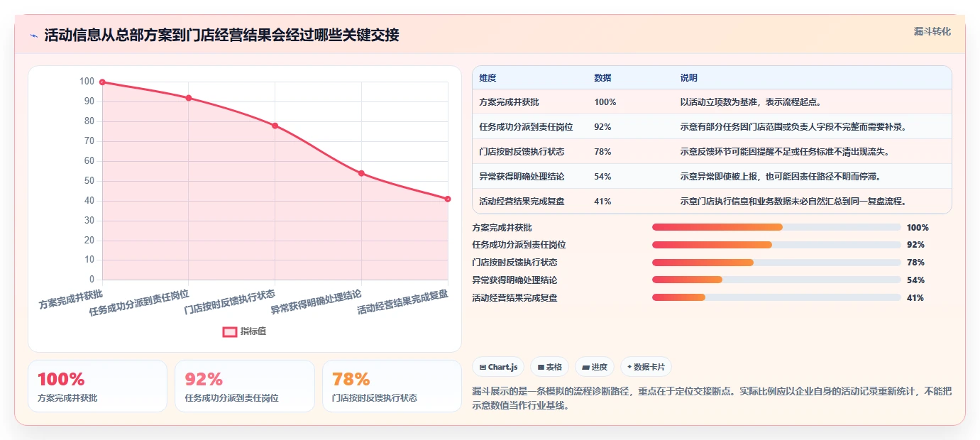Screen dimensions: 980x440
Task: Click the chart data point at 92
Action: [189, 98]
